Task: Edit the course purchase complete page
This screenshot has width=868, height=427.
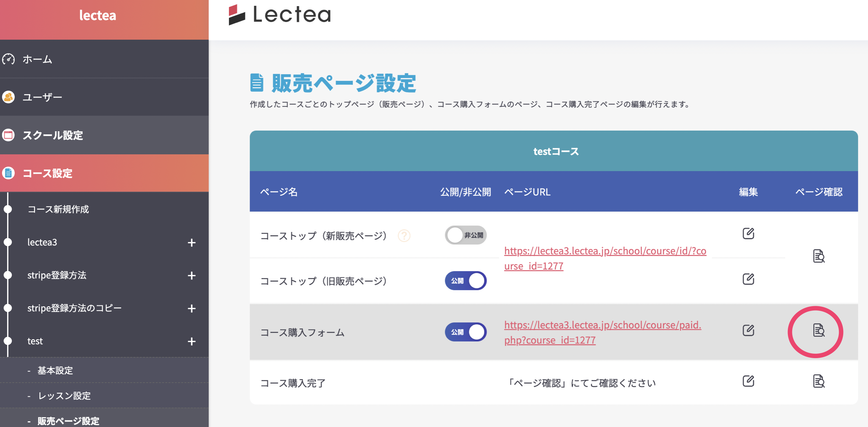Action: click(x=748, y=381)
